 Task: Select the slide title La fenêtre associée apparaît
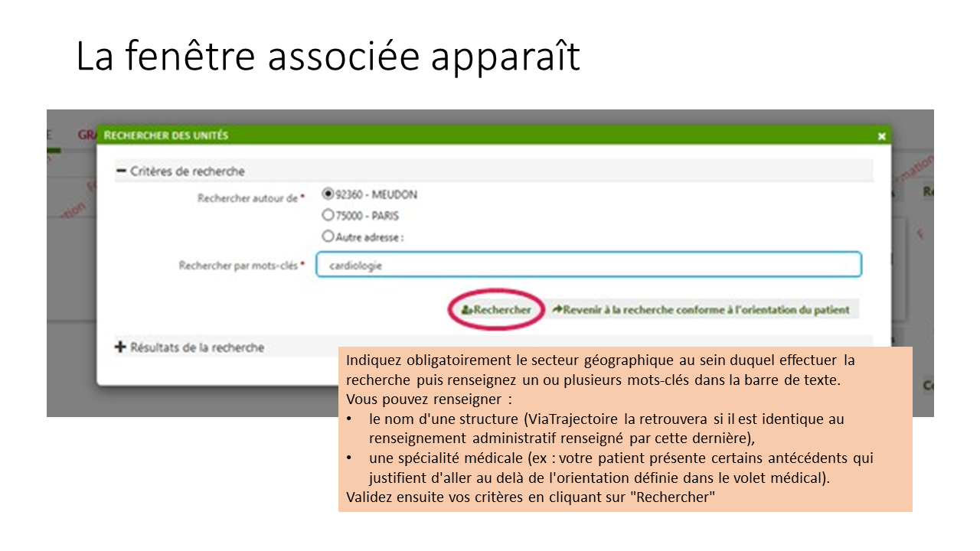328,57
